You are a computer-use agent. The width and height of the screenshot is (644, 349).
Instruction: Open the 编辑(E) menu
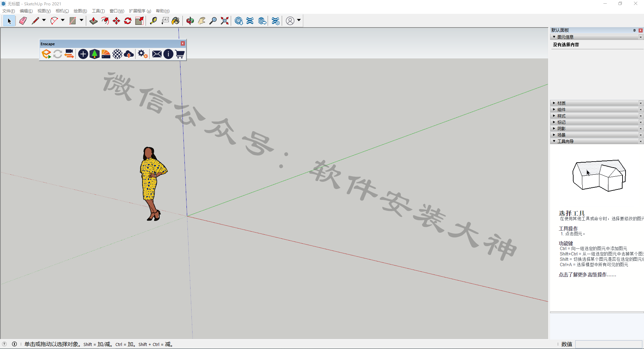pyautogui.click(x=26, y=11)
